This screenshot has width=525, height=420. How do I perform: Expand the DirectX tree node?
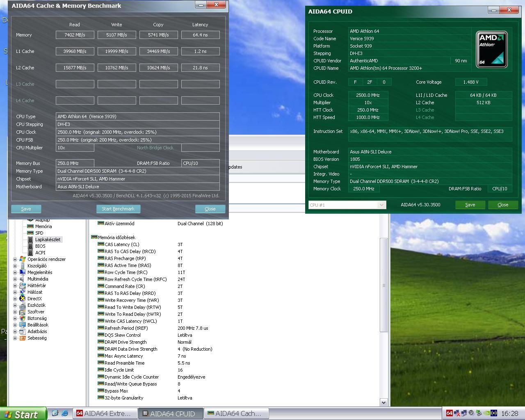coord(15,299)
